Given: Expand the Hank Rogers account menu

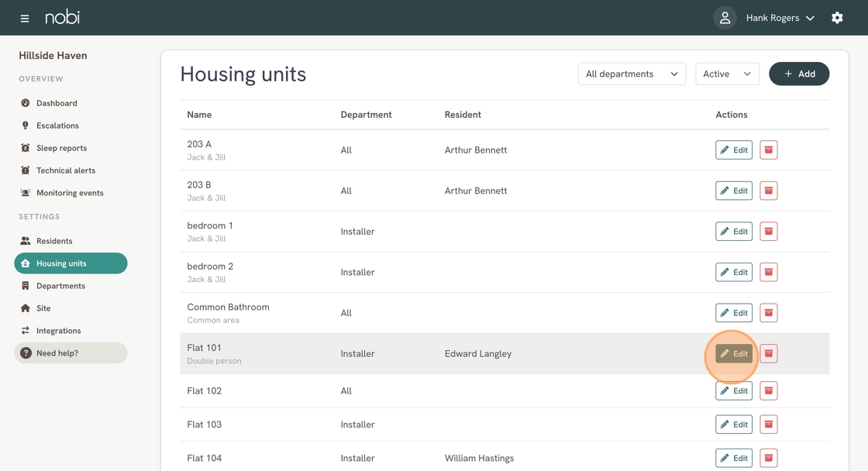Looking at the screenshot, I should [x=780, y=18].
